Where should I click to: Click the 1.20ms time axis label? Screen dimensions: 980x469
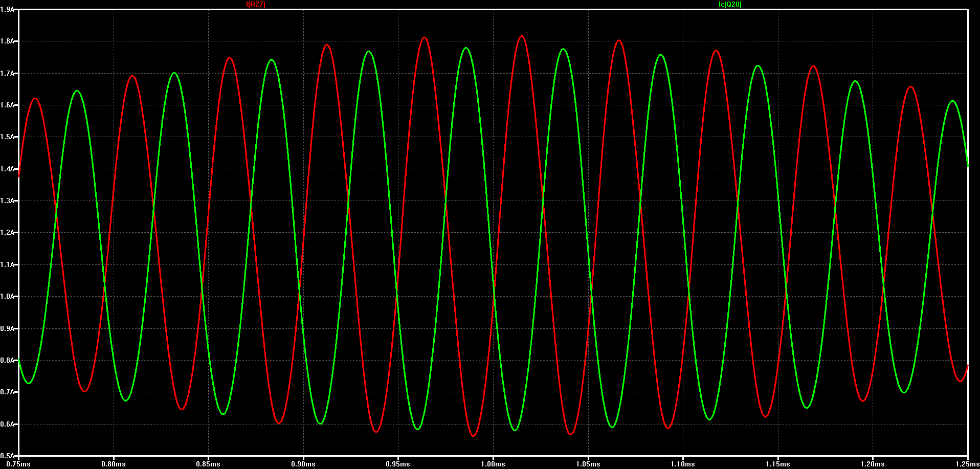[x=873, y=464]
